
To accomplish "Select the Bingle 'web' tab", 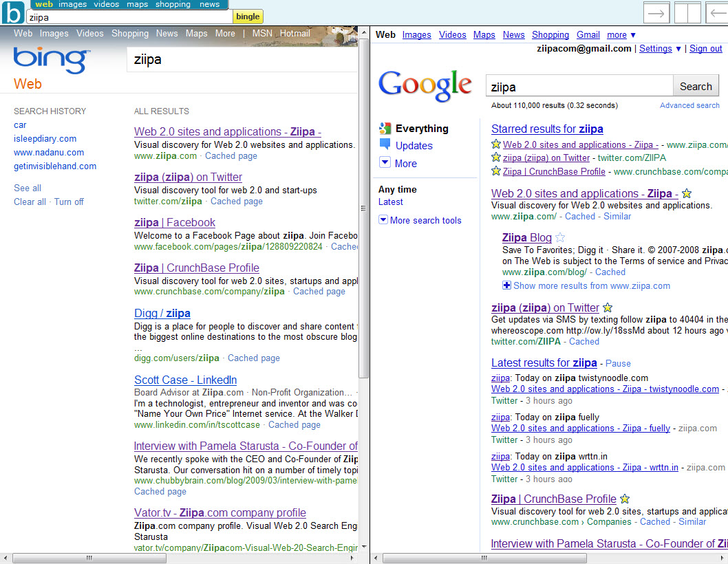I will [44, 4].
